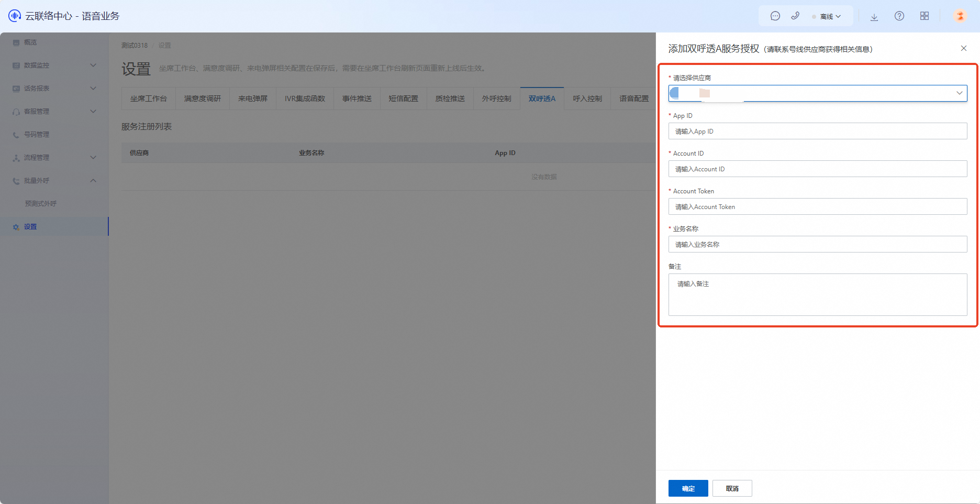Click the 话务报表 sidebar icon

(x=16, y=89)
